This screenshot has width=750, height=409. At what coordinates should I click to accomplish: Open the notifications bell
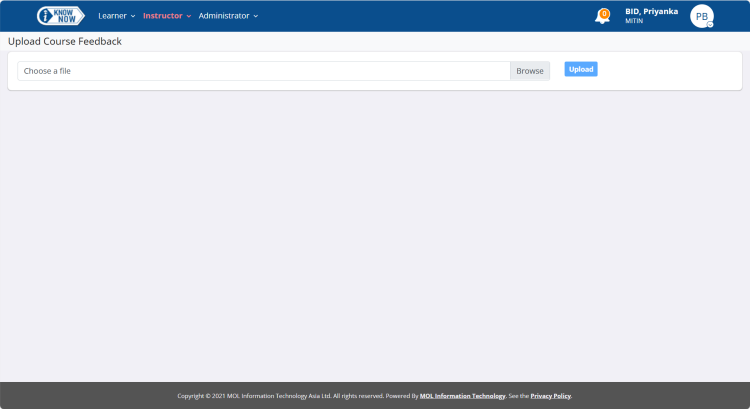tap(602, 17)
